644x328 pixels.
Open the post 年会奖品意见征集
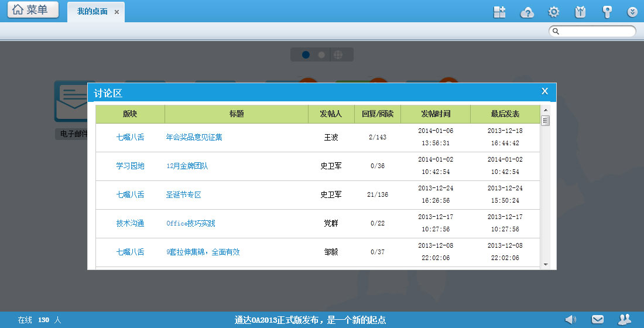click(x=194, y=138)
